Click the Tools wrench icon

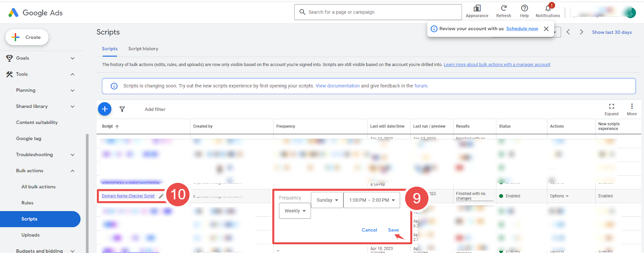(x=10, y=74)
